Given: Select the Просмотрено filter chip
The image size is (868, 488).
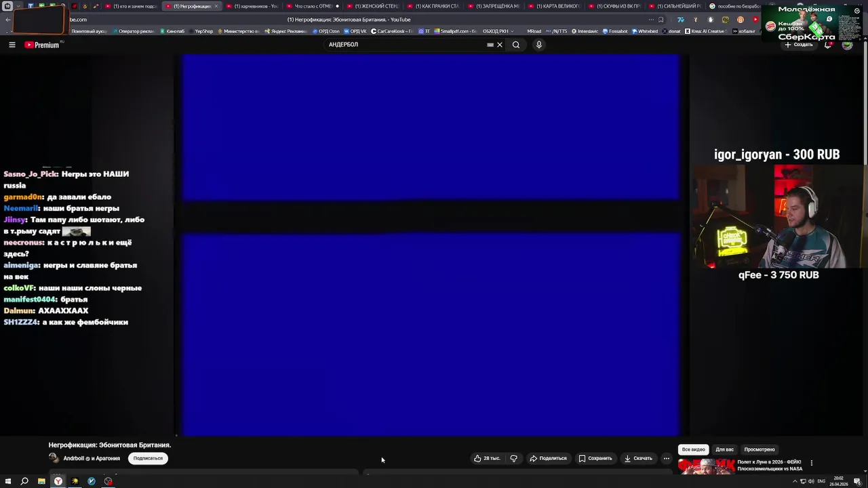Looking at the screenshot, I should (x=759, y=449).
